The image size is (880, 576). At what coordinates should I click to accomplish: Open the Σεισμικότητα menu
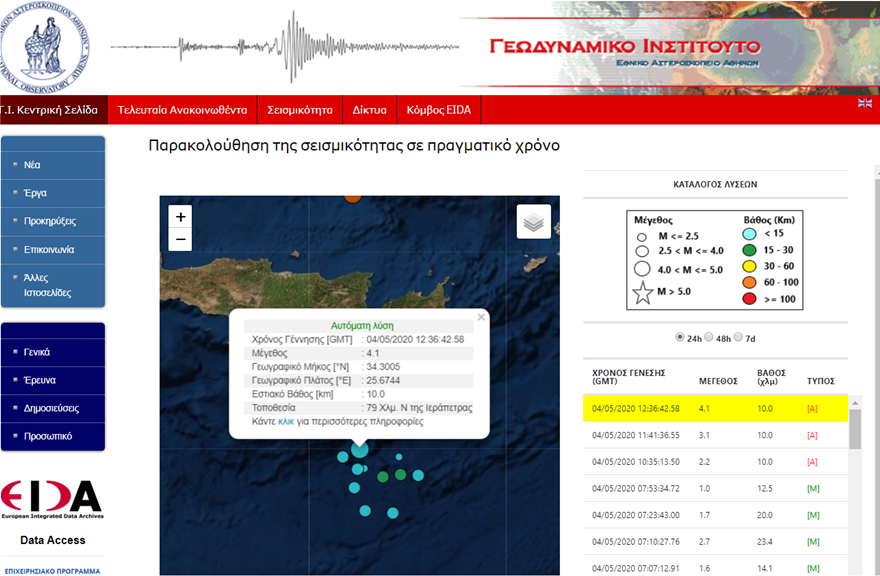[x=299, y=110]
